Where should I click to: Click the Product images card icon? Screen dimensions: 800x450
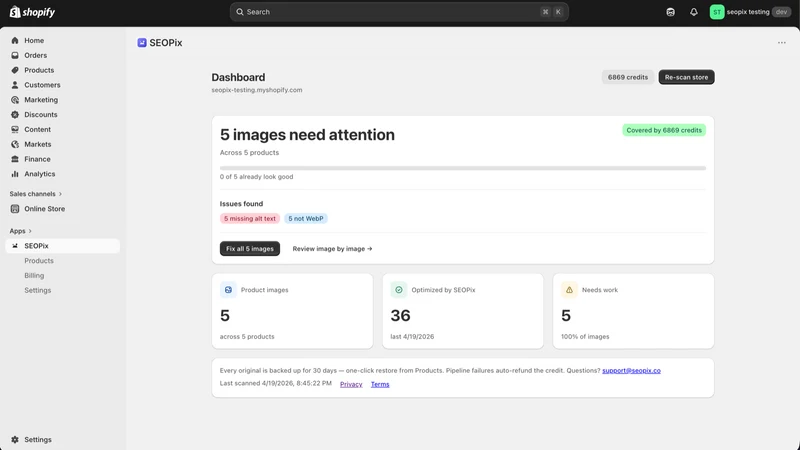[x=228, y=290]
